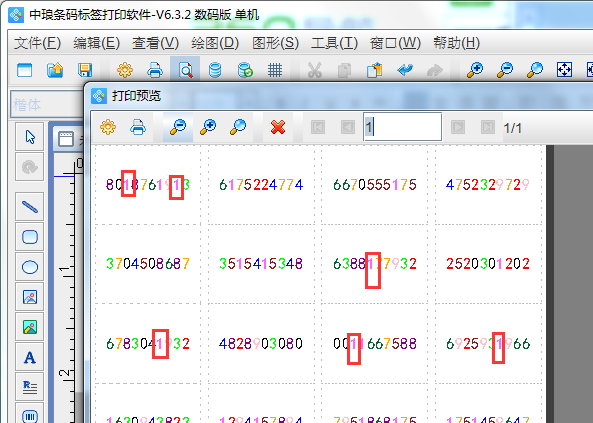This screenshot has width=593, height=423.
Task: Open document settings gear in main toolbar
Action: click(125, 70)
